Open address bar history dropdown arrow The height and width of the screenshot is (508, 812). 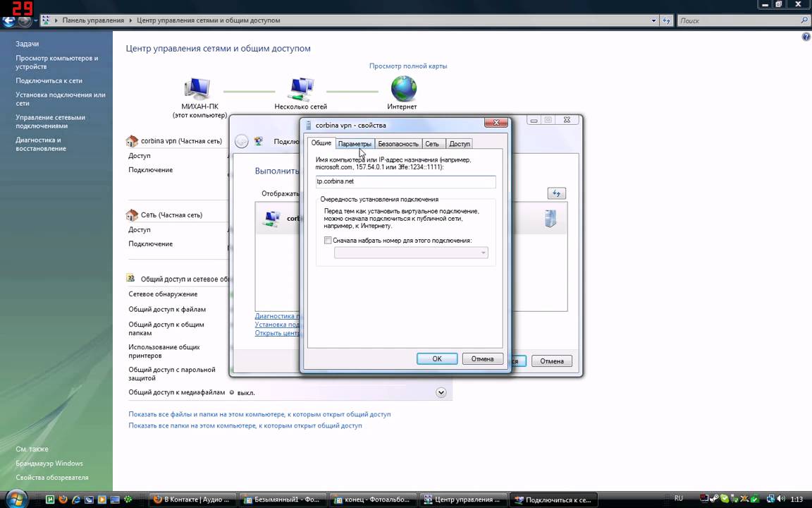(x=653, y=20)
